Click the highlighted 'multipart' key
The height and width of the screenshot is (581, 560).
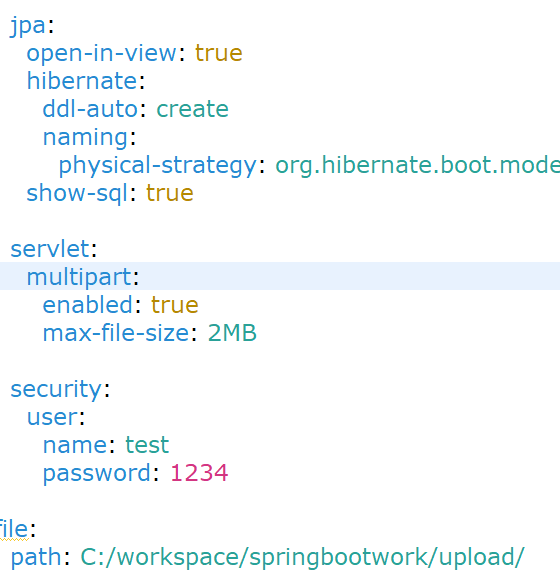coord(79,277)
